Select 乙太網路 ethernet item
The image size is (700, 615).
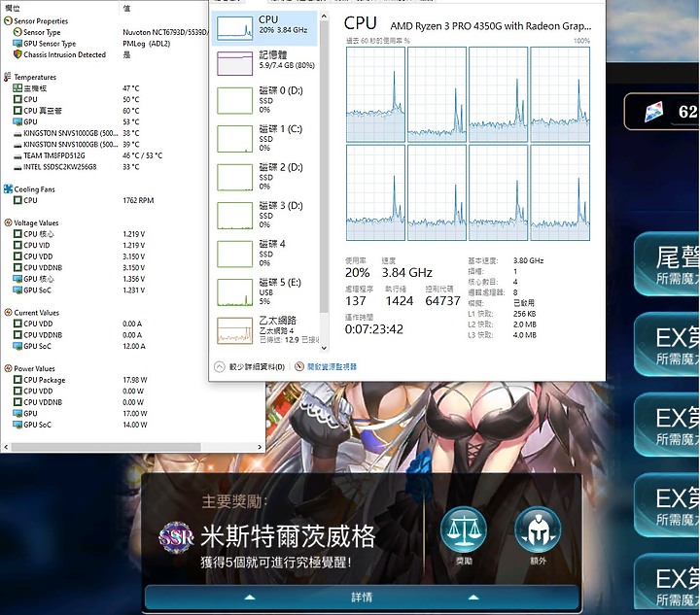pos(264,330)
